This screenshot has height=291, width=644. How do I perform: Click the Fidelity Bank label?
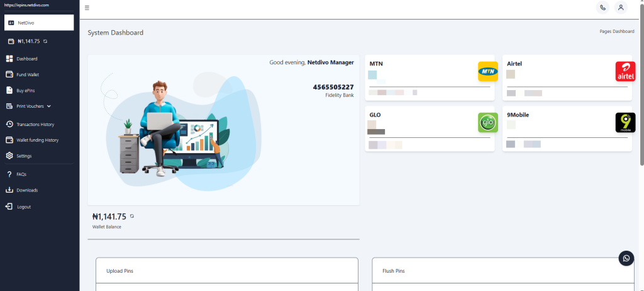click(339, 95)
